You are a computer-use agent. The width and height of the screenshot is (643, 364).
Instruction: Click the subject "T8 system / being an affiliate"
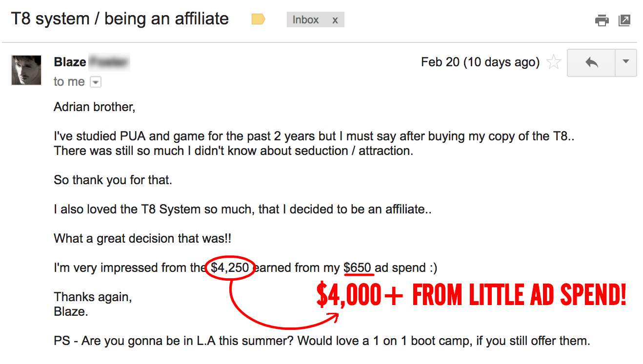click(x=120, y=19)
